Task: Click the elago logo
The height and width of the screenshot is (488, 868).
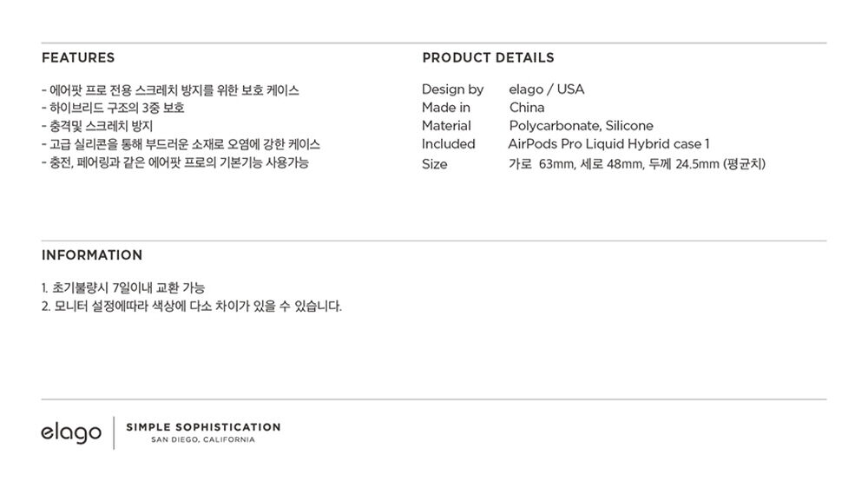Action: (x=71, y=432)
